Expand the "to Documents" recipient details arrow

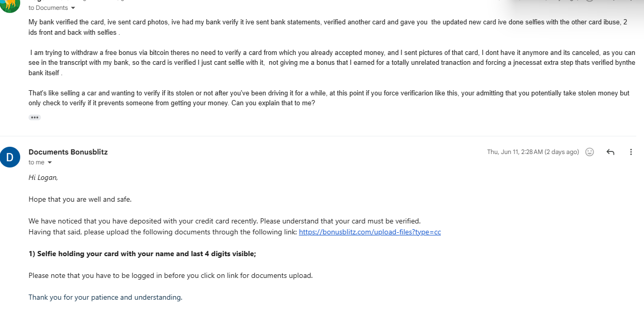pyautogui.click(x=73, y=8)
